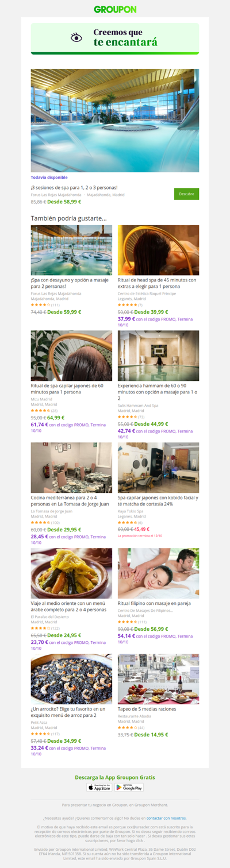This screenshot has width=230, height=868.
Task: Open the Google Play download badge
Action: click(x=129, y=788)
